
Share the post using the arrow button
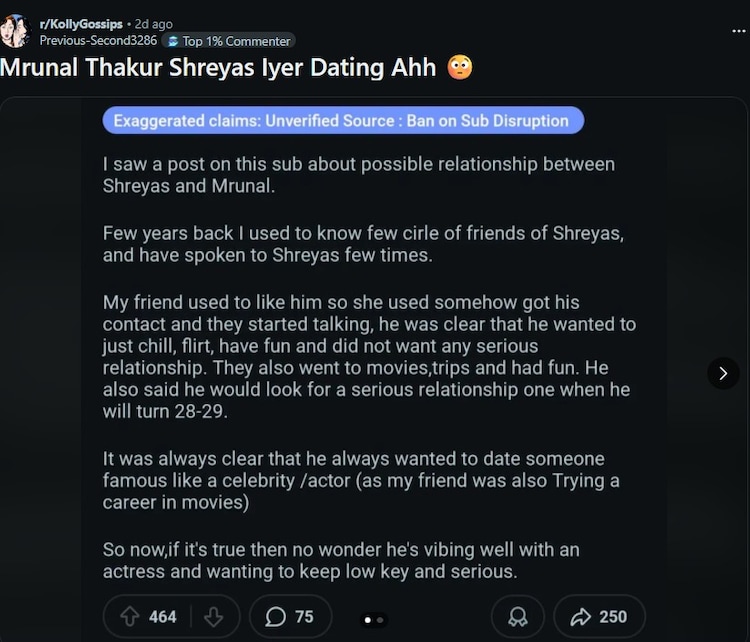point(582,617)
